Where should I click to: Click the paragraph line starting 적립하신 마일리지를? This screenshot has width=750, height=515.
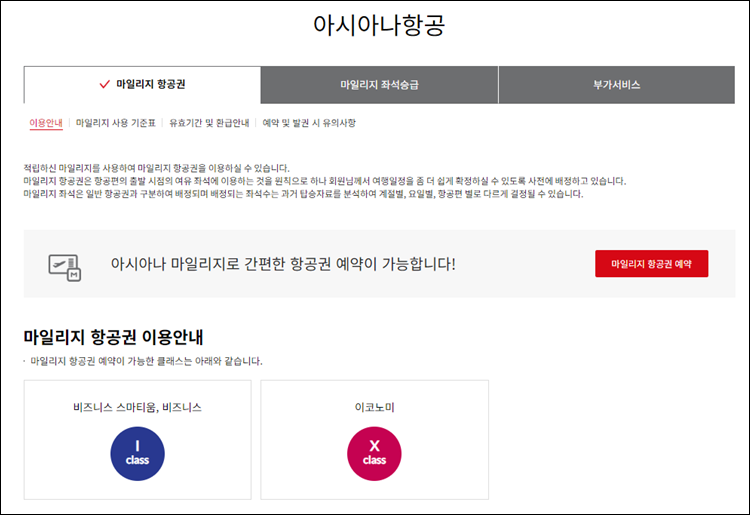click(156, 168)
